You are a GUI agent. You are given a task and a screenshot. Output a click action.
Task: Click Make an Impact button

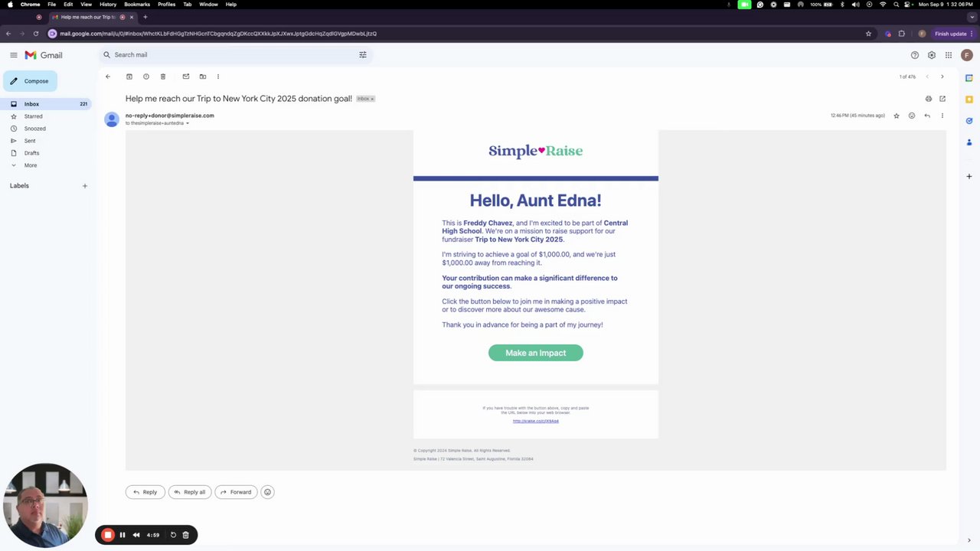pyautogui.click(x=536, y=353)
